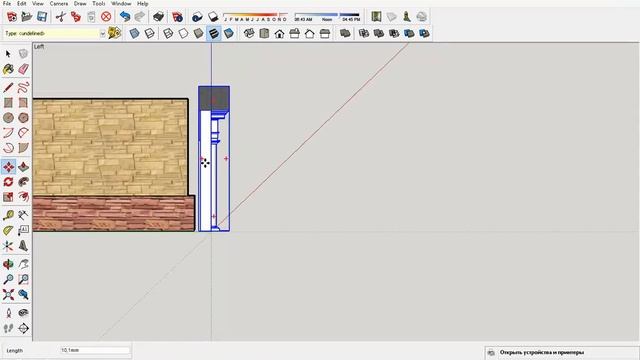Open the Camera menu
This screenshot has height=360, width=640.
59,3
